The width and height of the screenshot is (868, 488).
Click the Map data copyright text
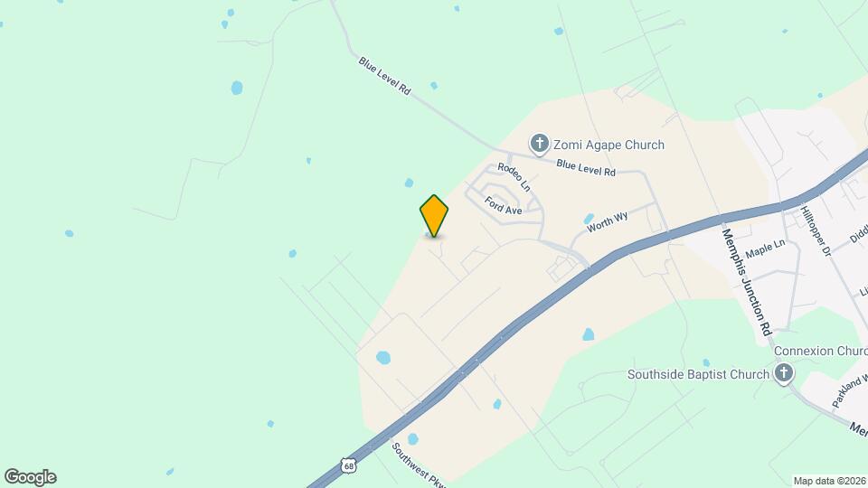[829, 482]
